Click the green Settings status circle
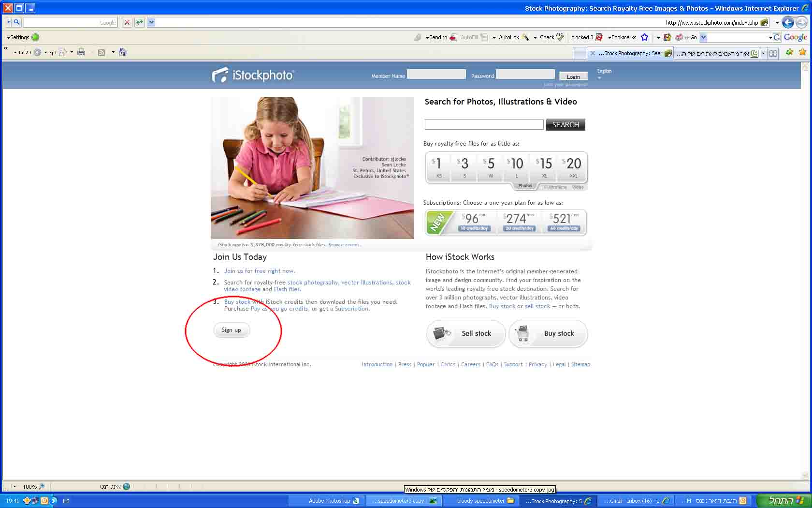 coord(35,37)
